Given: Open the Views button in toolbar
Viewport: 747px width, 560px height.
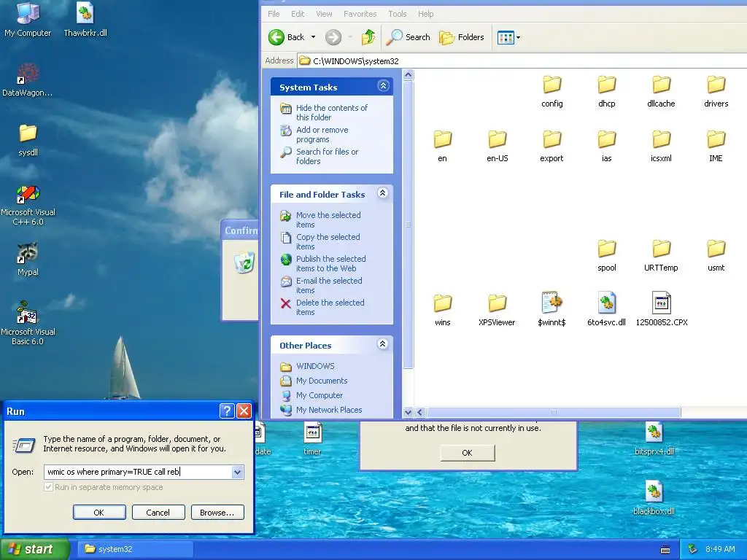Looking at the screenshot, I should 506,37.
